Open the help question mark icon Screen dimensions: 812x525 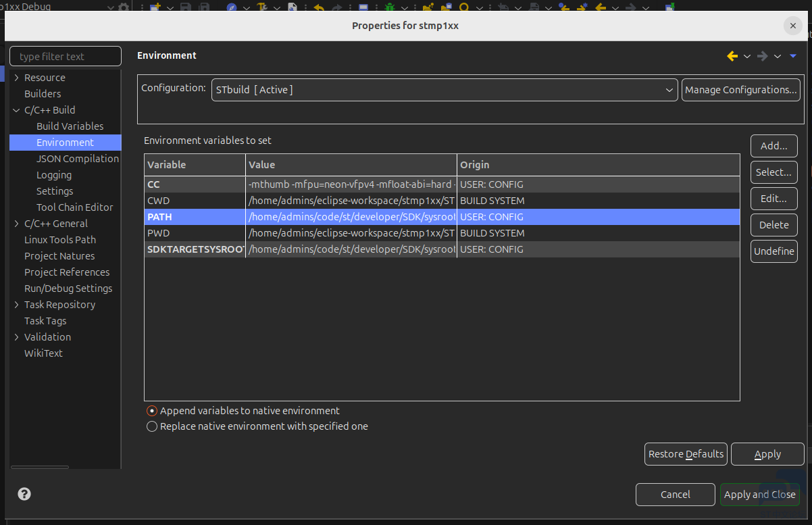[24, 494]
